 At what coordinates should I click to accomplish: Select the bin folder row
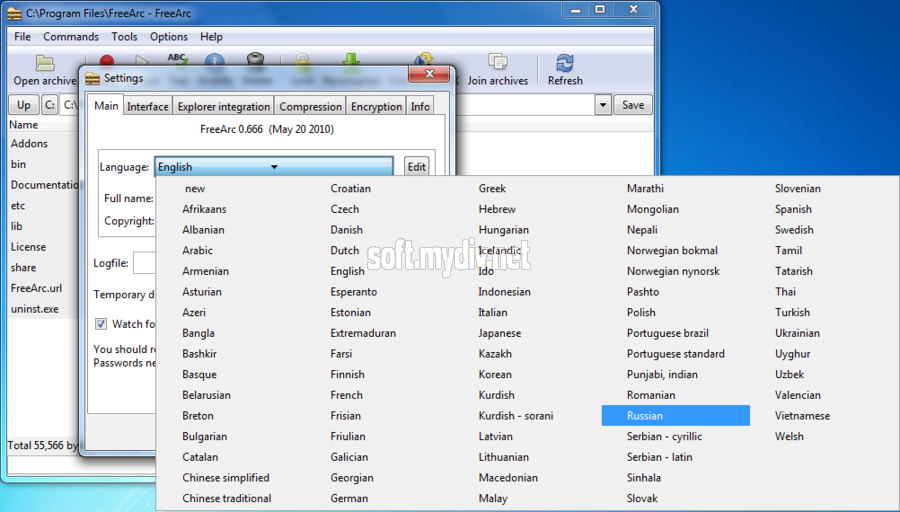[x=43, y=164]
